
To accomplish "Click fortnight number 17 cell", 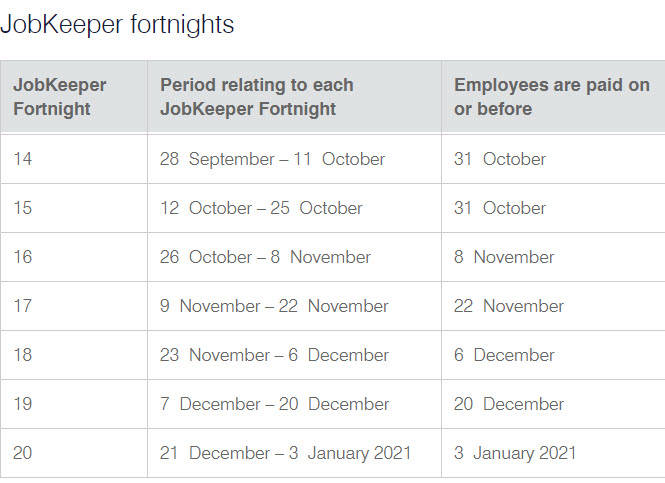I will (22, 306).
